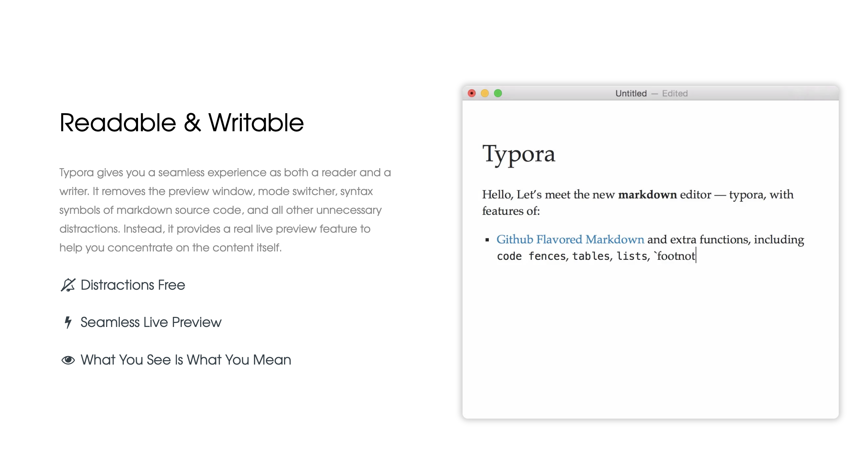Click the inline code text 'code fences'
This screenshot has width=868, height=476.
point(531,256)
